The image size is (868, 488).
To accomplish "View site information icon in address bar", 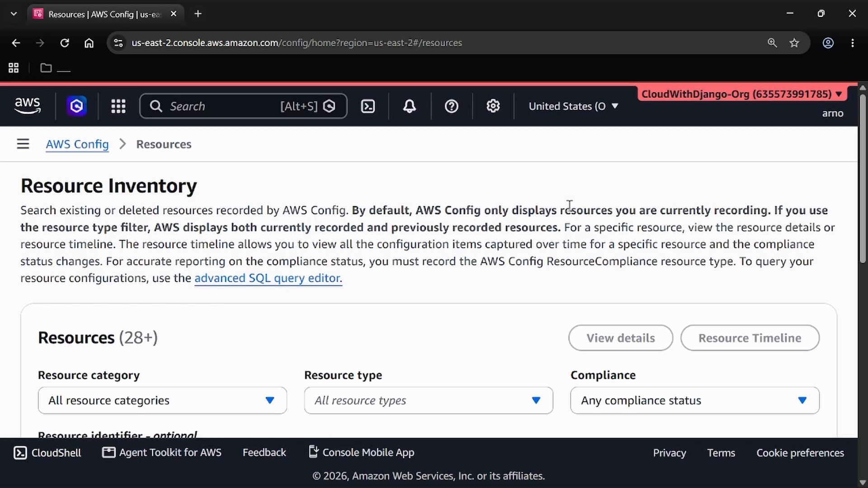I will pyautogui.click(x=118, y=43).
